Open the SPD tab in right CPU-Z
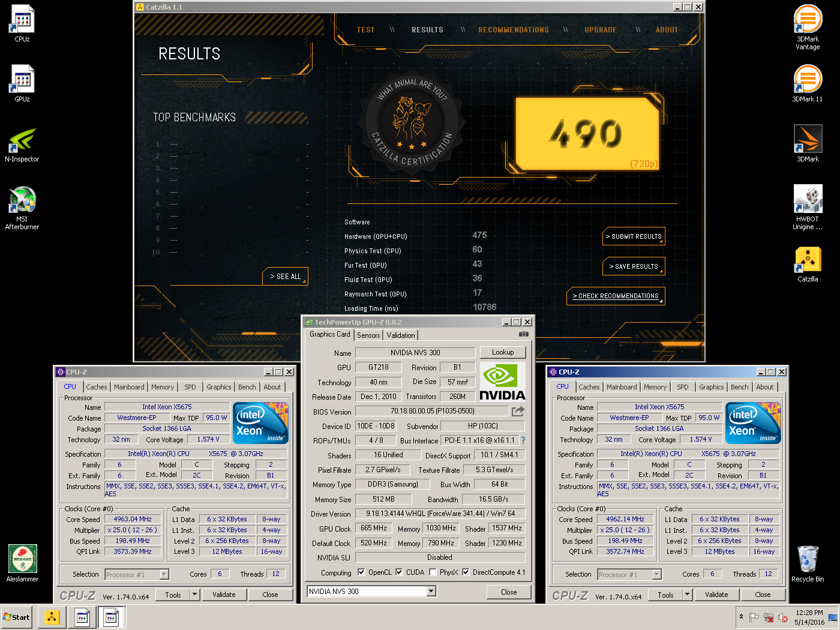 [683, 387]
